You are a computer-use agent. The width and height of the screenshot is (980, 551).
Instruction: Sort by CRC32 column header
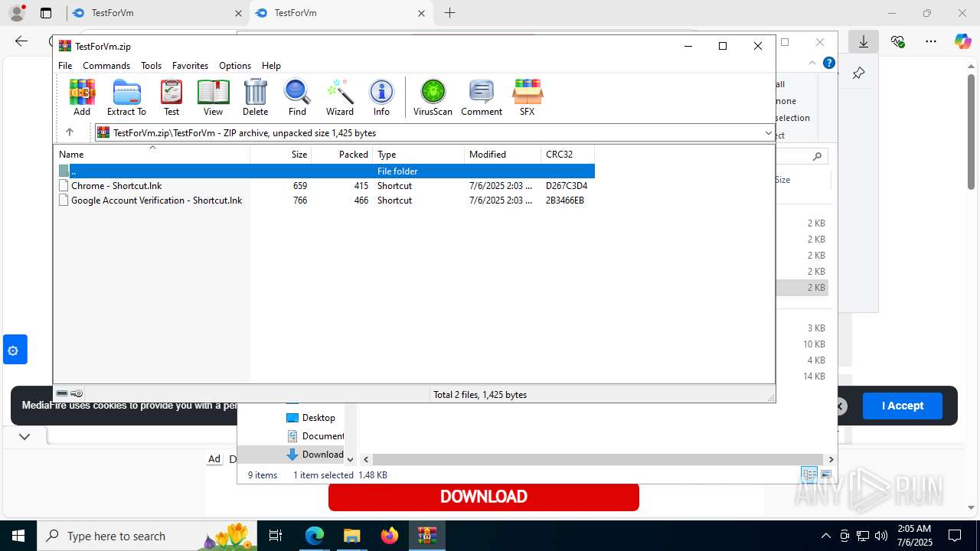(567, 155)
